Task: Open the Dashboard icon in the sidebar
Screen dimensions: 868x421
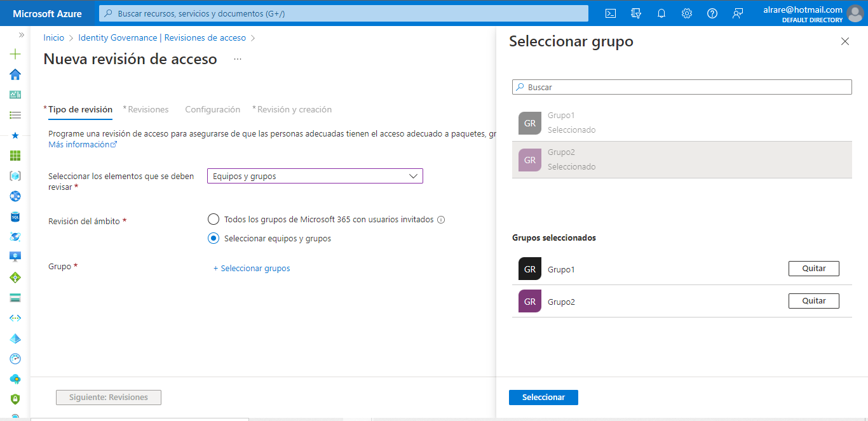Action: pyautogui.click(x=15, y=95)
